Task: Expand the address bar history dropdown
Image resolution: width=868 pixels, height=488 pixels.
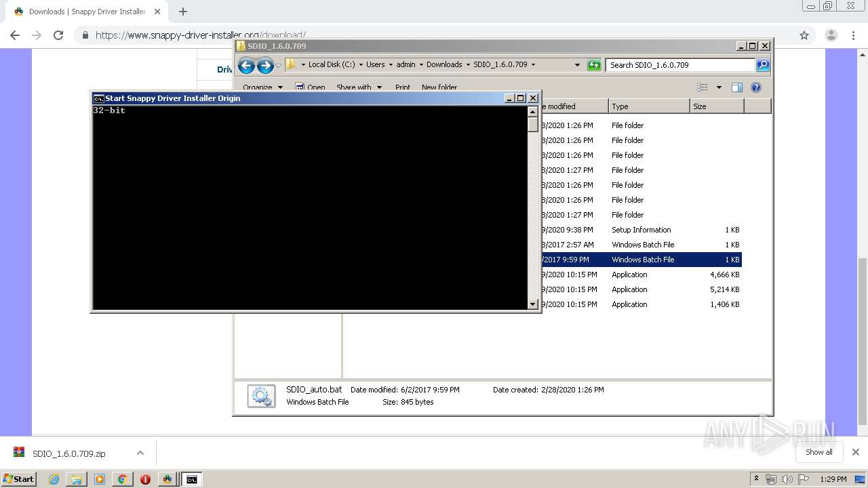Action: pos(577,65)
